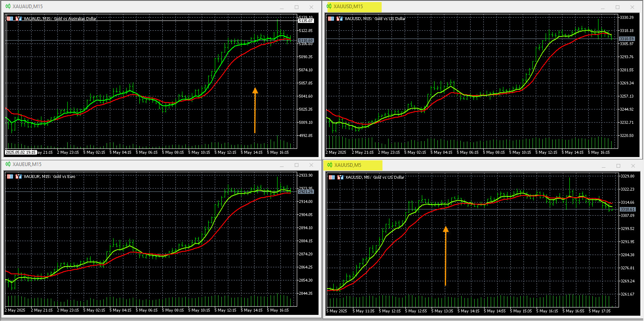This screenshot has width=644, height=321.
Task: Click the 2921.29 price label on XAUEUR
Action: (306, 191)
